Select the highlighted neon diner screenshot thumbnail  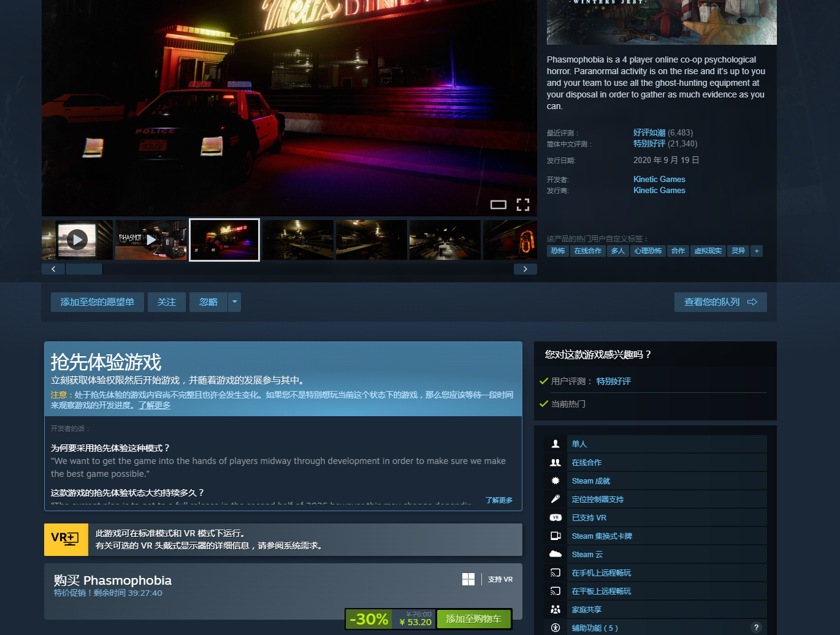(224, 240)
